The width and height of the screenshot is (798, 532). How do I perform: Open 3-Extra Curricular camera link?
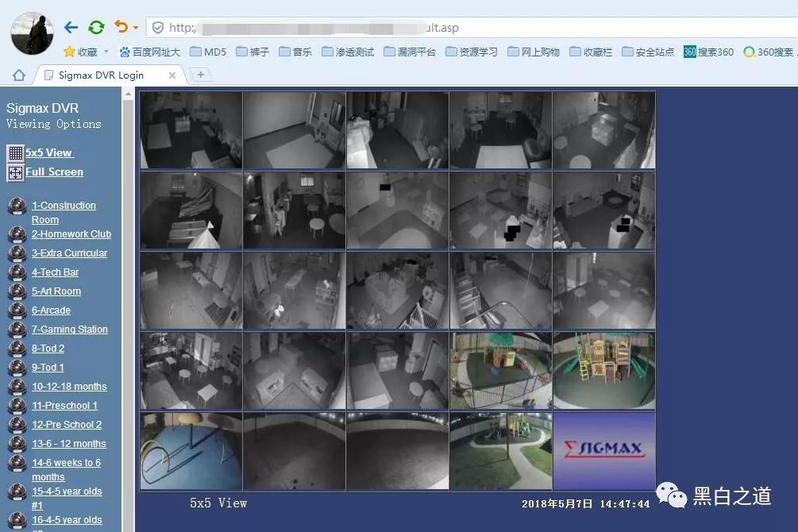69,253
